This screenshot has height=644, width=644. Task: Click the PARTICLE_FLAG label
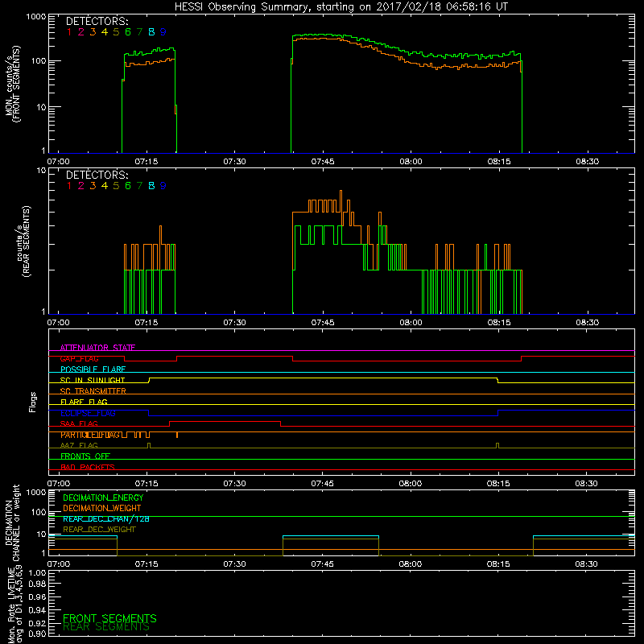pyautogui.click(x=90, y=435)
